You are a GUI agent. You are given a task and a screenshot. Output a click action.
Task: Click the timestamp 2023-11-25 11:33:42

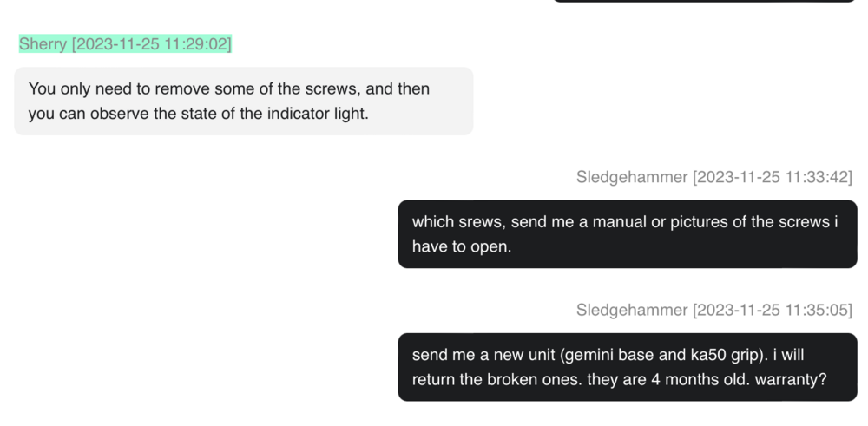tap(772, 177)
